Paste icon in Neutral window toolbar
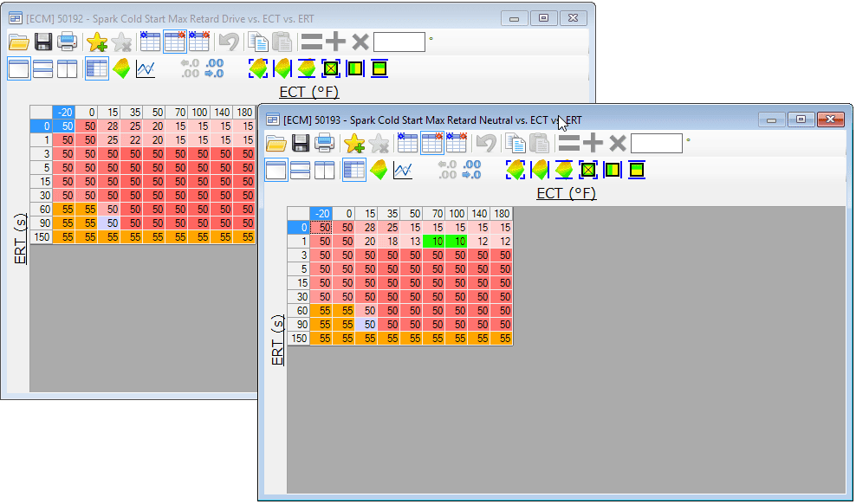Viewport: 856px width, 504px height. pyautogui.click(x=540, y=144)
